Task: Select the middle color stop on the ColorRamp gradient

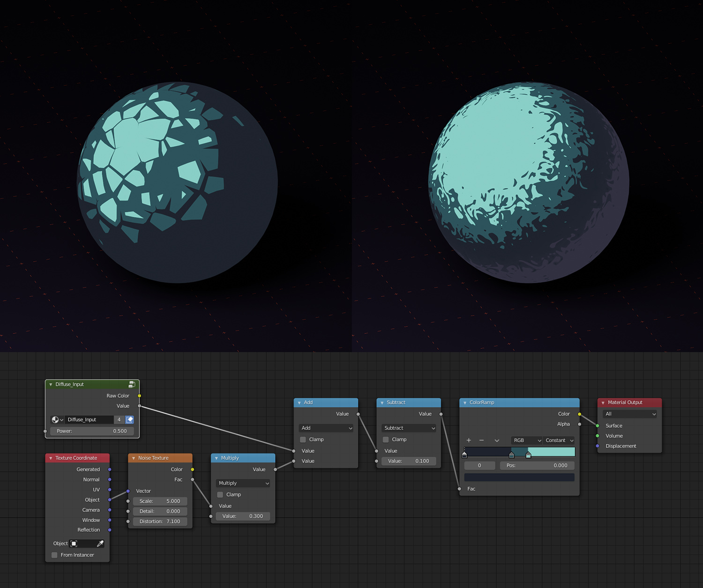Action: coord(512,455)
